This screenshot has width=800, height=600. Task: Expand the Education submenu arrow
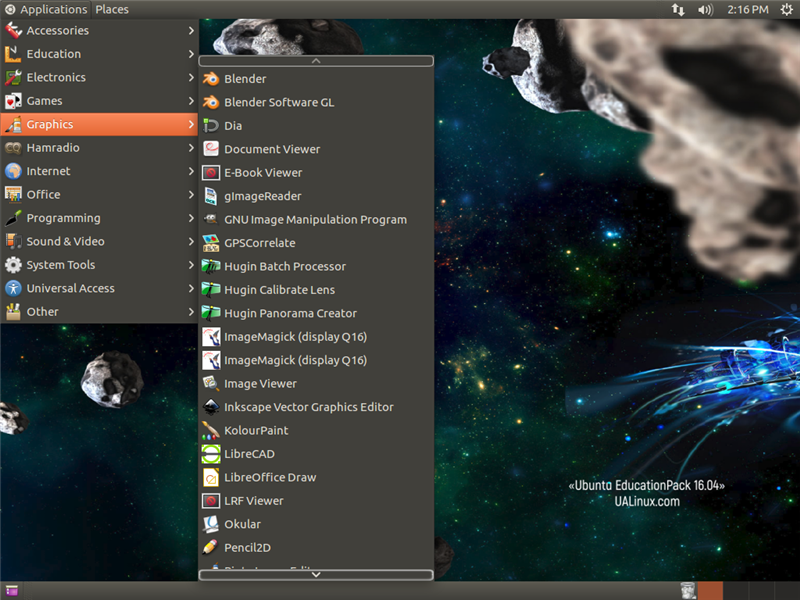(191, 54)
